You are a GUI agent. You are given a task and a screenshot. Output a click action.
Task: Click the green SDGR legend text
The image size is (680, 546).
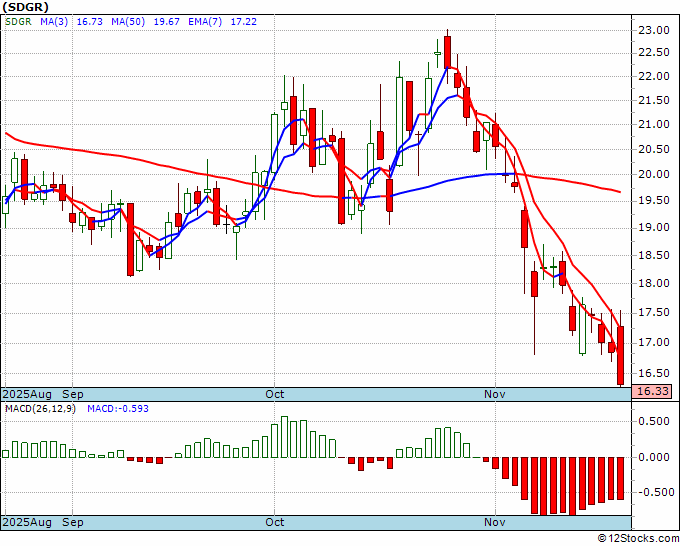coord(18,21)
